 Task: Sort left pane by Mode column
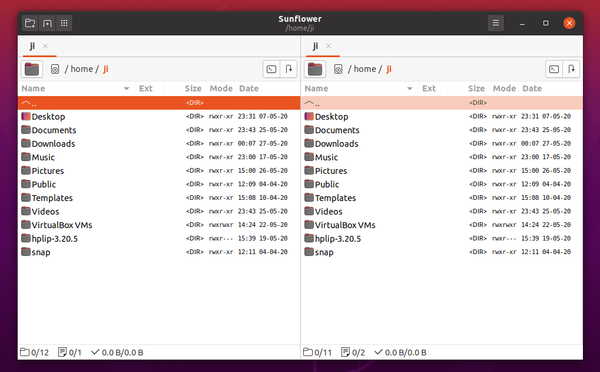(221, 89)
